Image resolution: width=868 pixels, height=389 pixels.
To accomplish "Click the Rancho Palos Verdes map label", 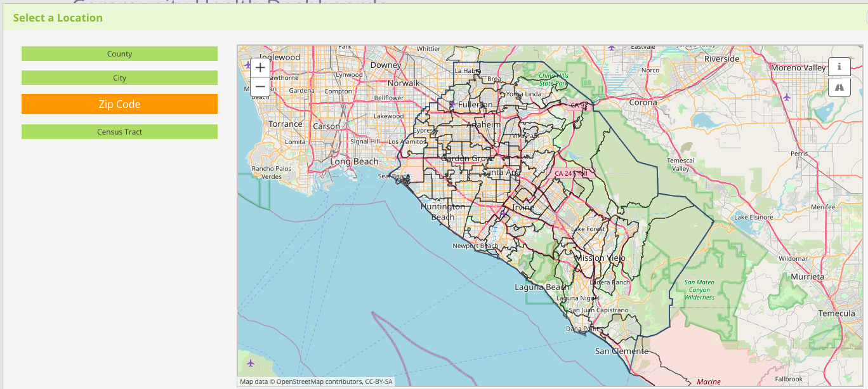I will (272, 173).
